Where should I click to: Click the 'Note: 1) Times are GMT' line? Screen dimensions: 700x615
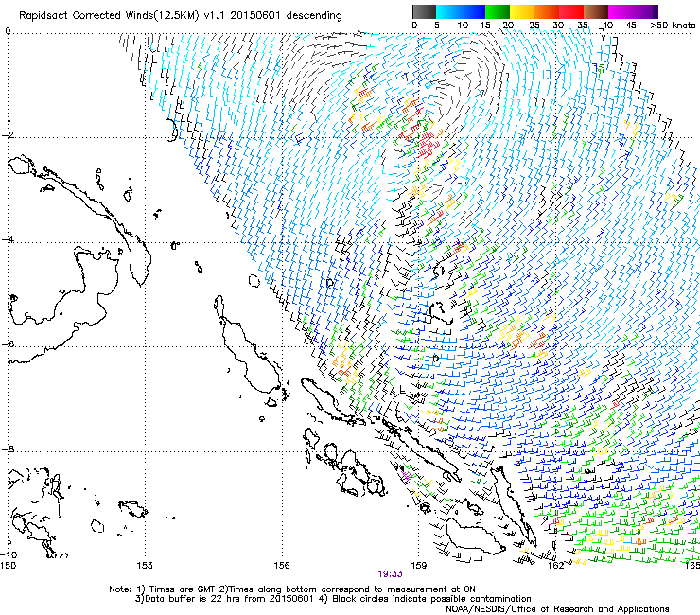(292, 589)
